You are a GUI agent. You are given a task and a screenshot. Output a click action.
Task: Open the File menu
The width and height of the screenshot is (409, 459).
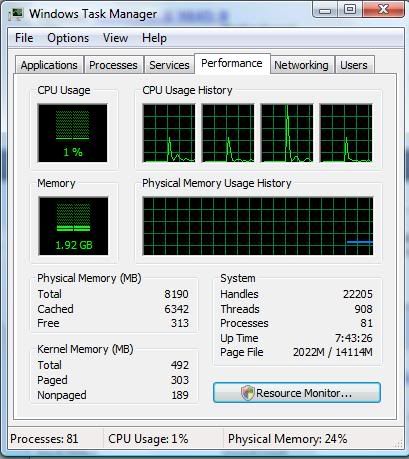click(24, 38)
